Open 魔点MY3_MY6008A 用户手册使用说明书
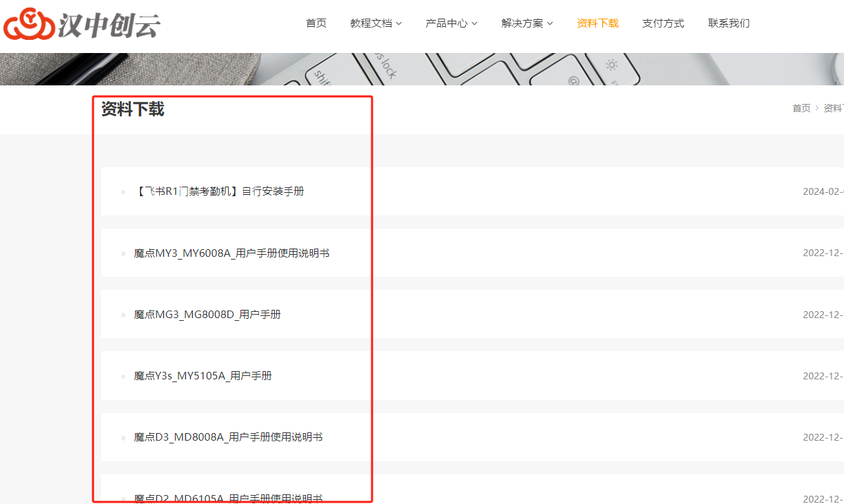The height and width of the screenshot is (504, 844). click(231, 253)
